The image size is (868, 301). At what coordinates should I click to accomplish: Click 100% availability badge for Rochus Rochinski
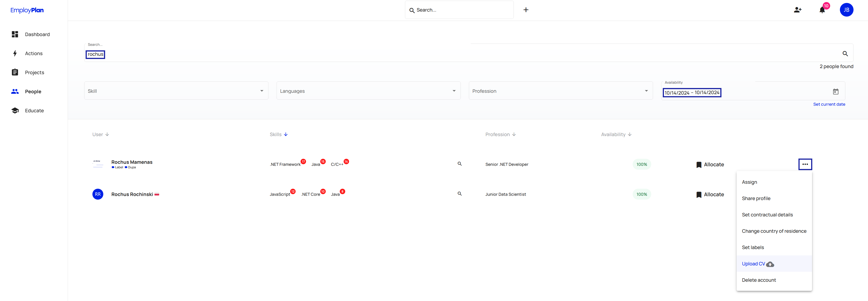(641, 194)
